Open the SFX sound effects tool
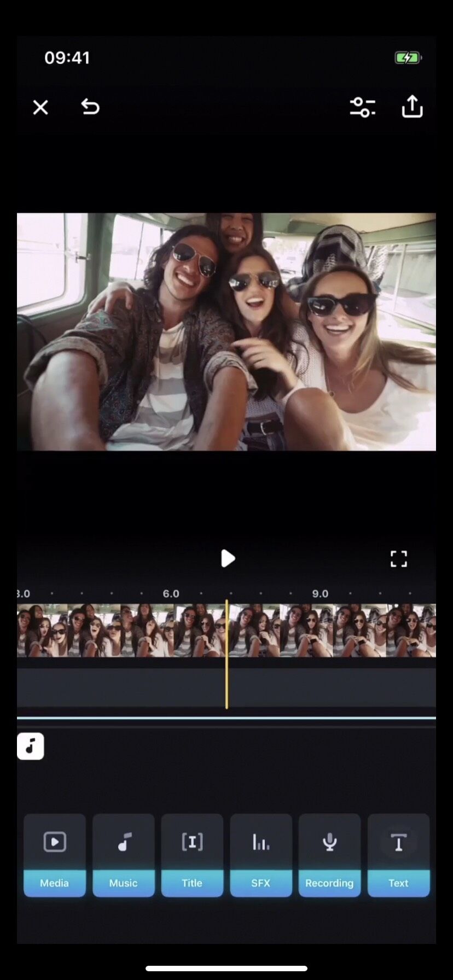The height and width of the screenshot is (980, 453). 261,855
